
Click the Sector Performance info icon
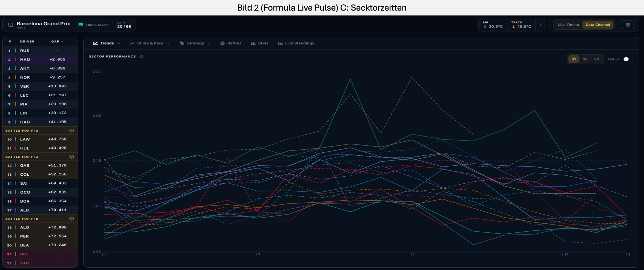coord(141,56)
